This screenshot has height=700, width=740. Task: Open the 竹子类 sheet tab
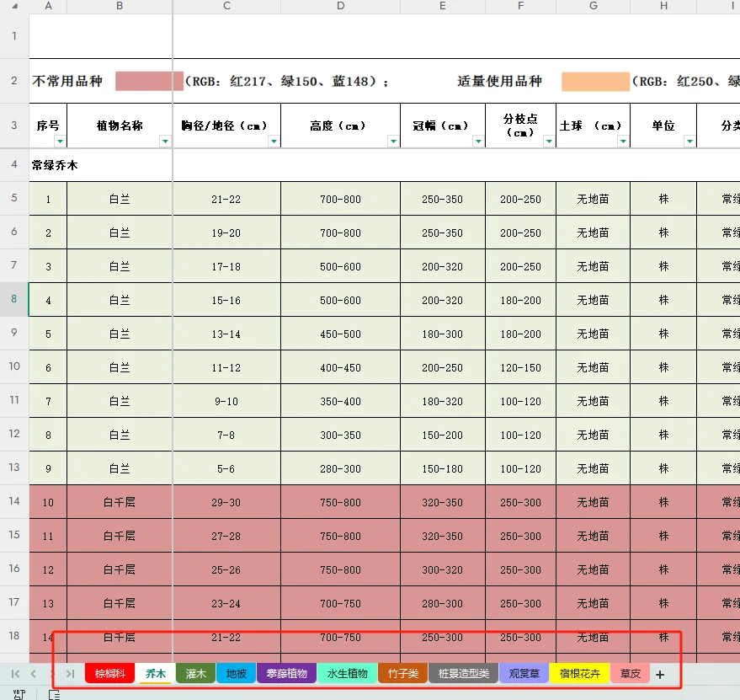(x=403, y=674)
